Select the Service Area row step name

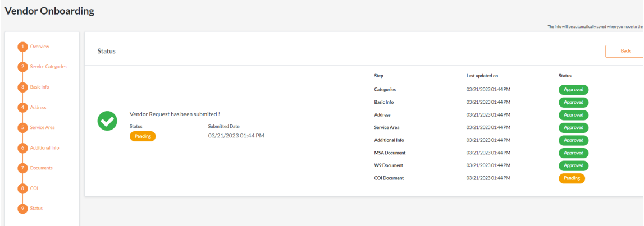[386, 127]
